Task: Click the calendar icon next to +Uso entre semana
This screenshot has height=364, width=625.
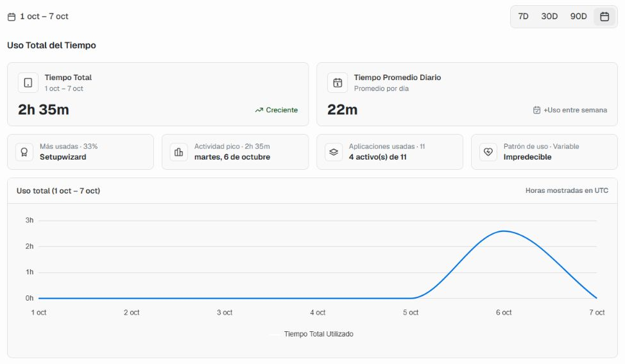Action: 536,110
